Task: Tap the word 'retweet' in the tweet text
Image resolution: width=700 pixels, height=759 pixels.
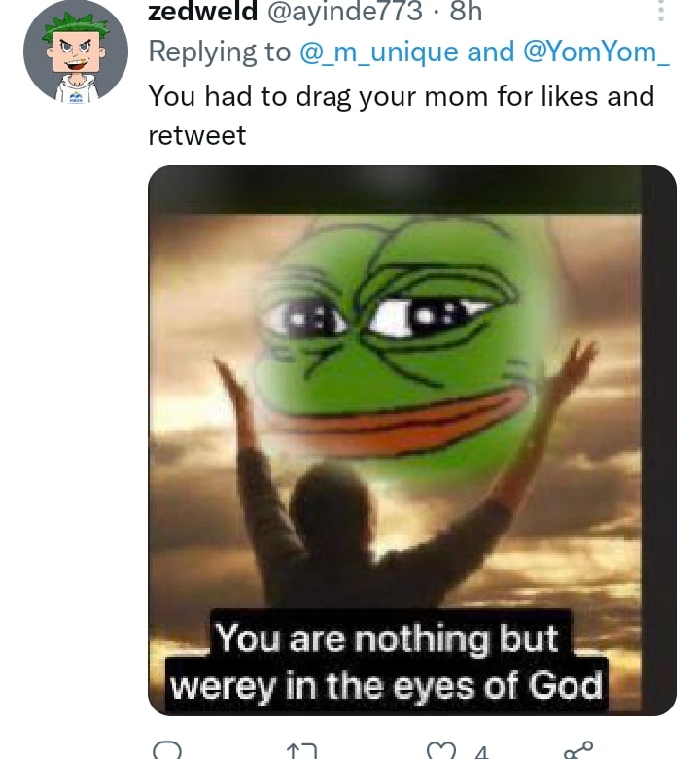Action: (x=197, y=135)
